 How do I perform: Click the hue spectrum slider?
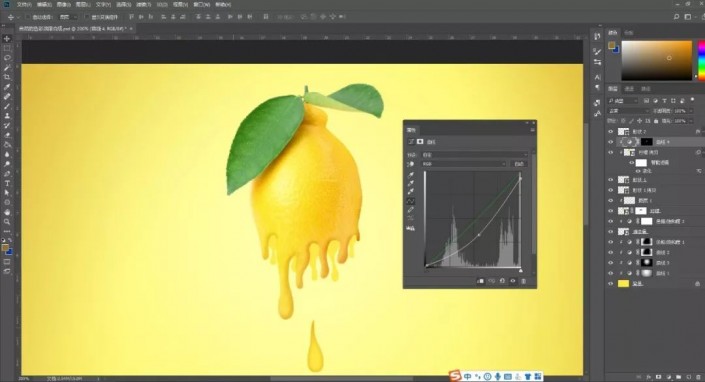click(701, 61)
